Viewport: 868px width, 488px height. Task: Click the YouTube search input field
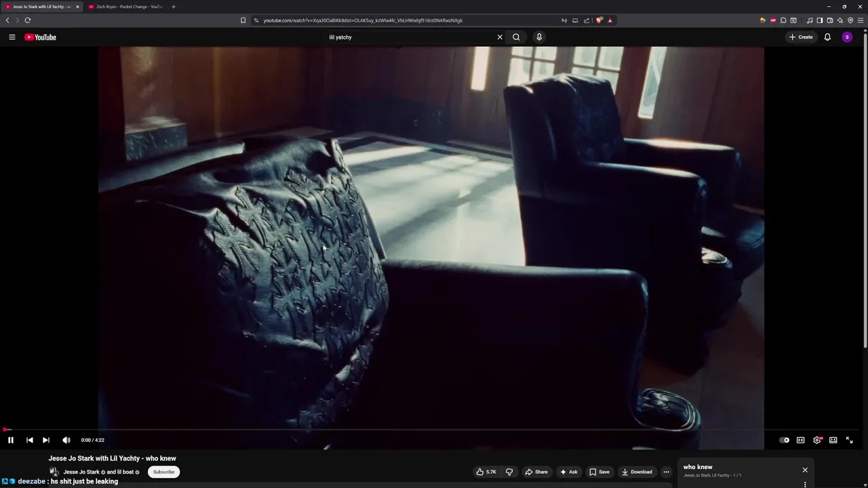(x=409, y=37)
